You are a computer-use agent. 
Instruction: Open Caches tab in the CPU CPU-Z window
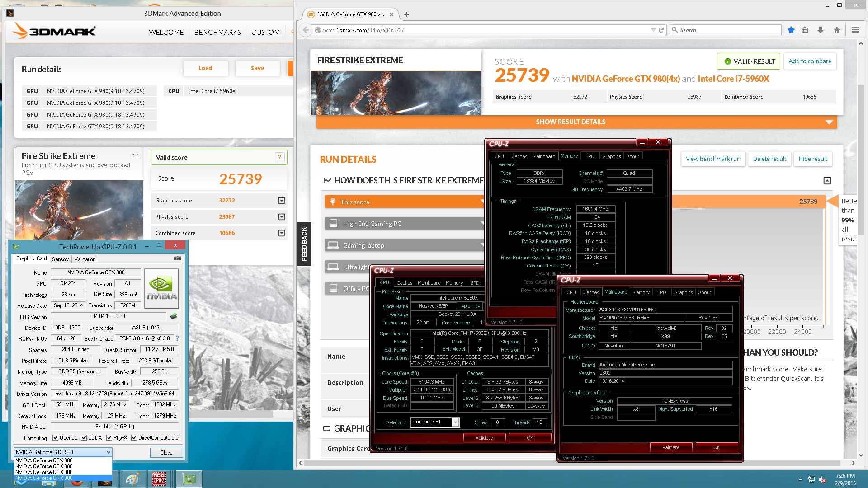click(404, 283)
